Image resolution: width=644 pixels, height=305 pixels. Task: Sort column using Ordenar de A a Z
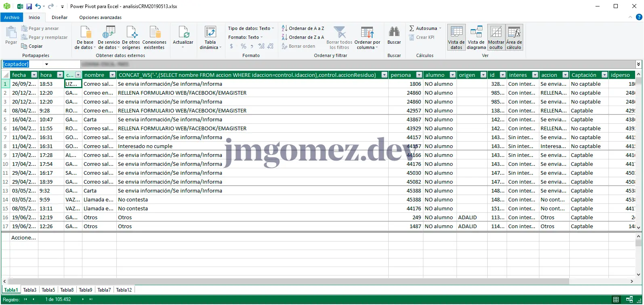pyautogui.click(x=303, y=28)
